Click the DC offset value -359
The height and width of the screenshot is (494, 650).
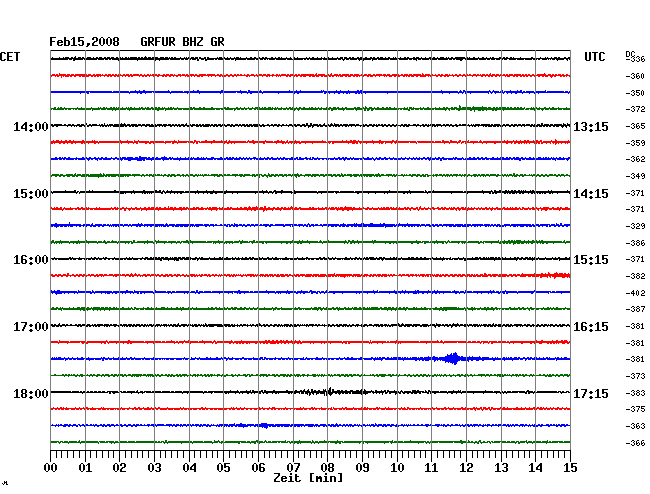pos(635,143)
